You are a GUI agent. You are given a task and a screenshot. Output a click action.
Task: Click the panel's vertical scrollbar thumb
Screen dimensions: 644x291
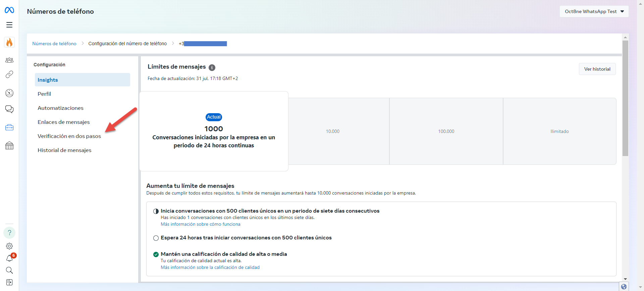[x=625, y=98]
